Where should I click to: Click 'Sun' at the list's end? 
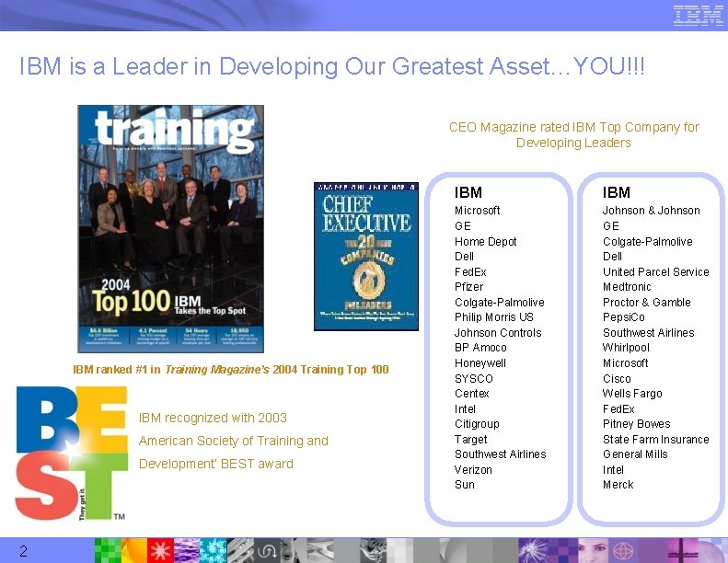pyautogui.click(x=464, y=485)
